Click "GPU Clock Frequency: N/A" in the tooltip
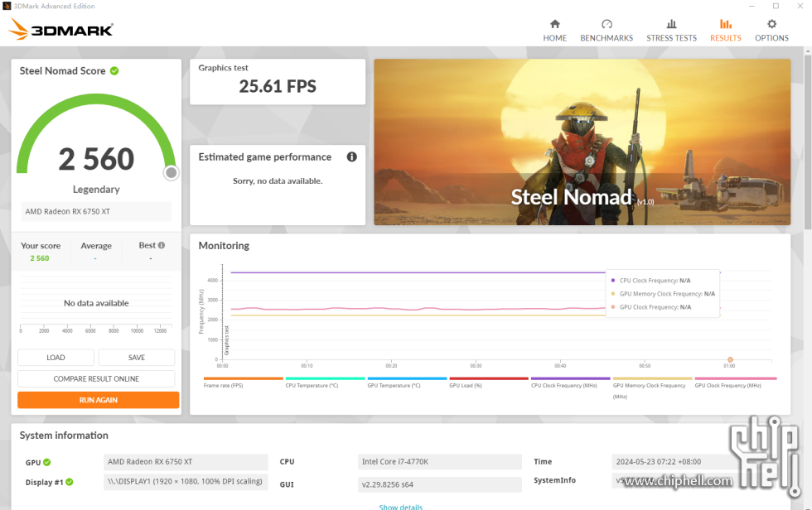Screen dimensions: 812x510 (655, 307)
